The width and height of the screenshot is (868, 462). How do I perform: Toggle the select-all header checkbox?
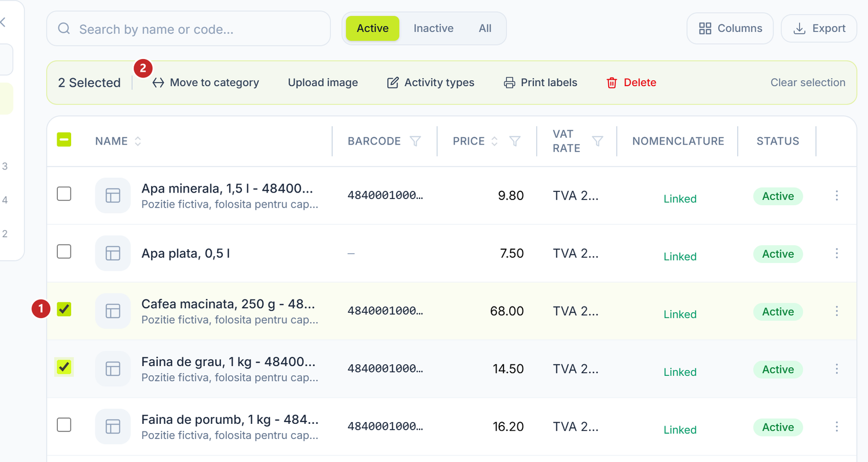click(64, 139)
